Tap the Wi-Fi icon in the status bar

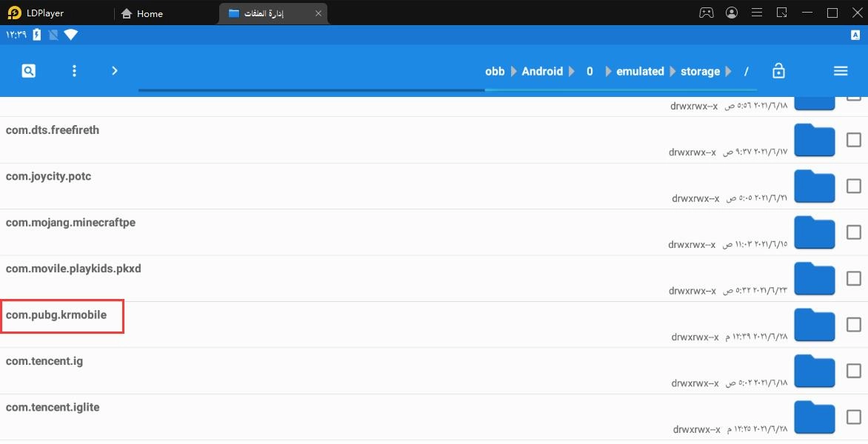tap(71, 35)
